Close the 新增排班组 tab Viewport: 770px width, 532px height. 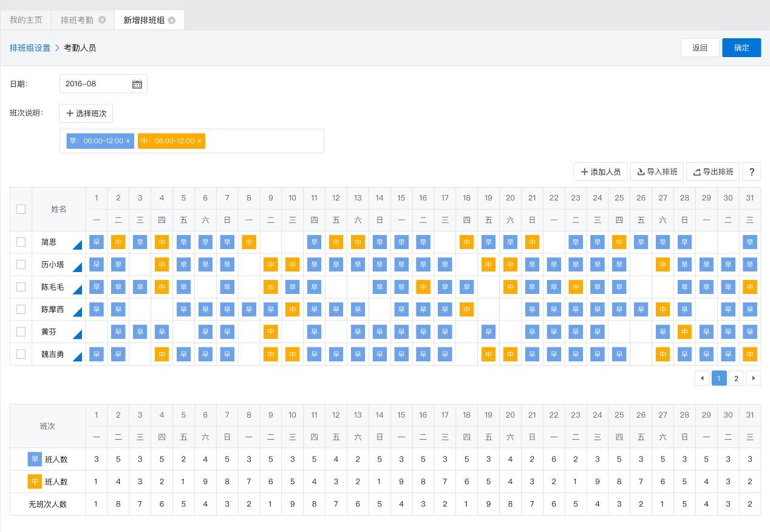click(x=172, y=20)
